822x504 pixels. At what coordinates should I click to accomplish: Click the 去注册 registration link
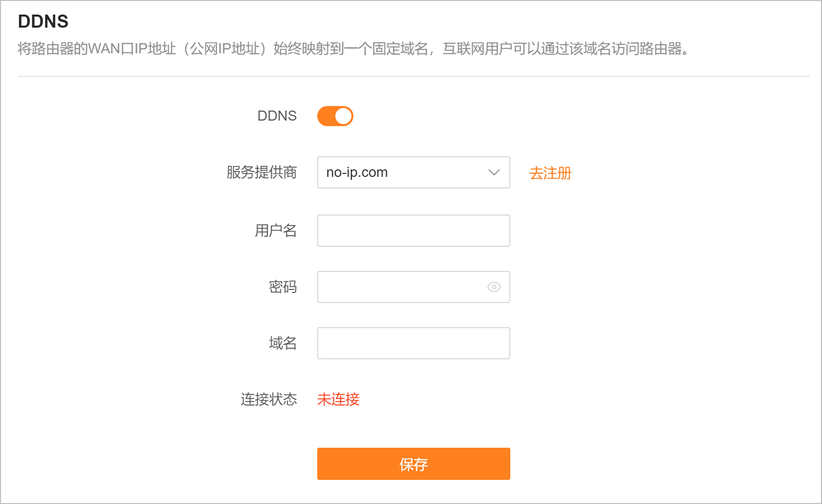[550, 173]
